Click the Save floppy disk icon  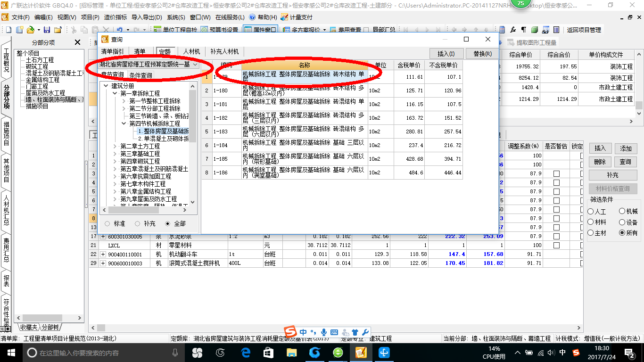click(48, 30)
